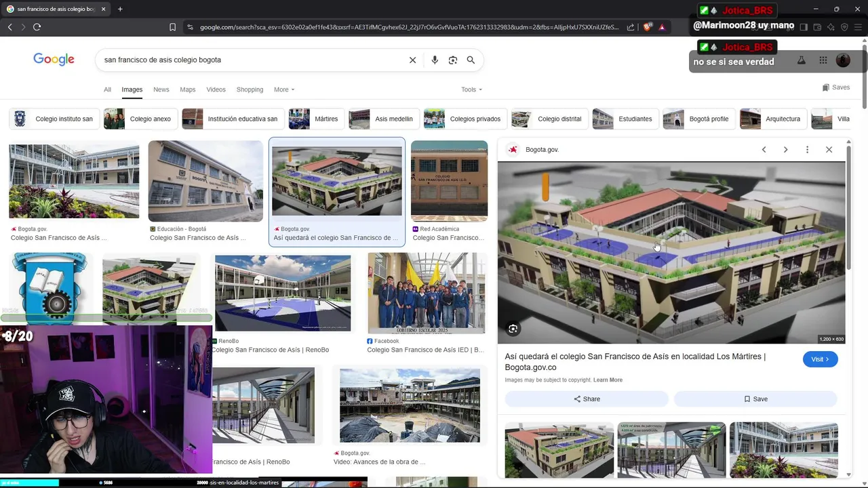Viewport: 868px width, 488px height.
Task: Close the san francisco de asis tab
Action: (x=103, y=9)
